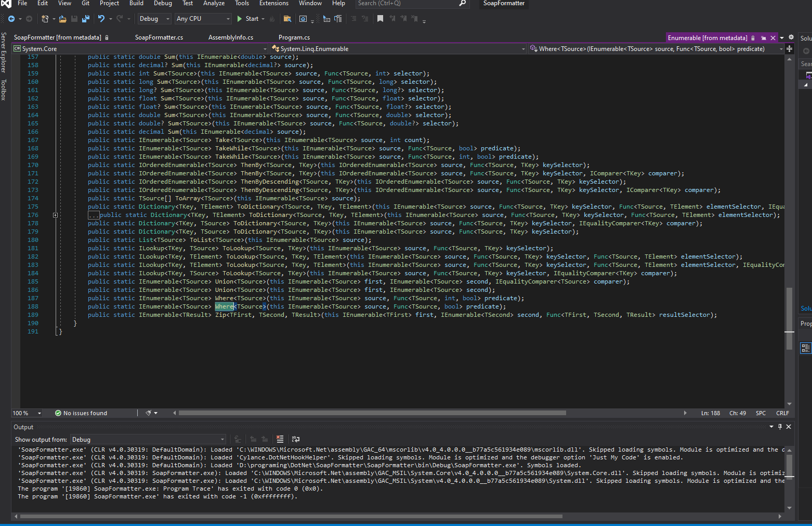Close the Enumerable [from metadata] tab
The height and width of the screenshot is (526, 812).
[773, 38]
